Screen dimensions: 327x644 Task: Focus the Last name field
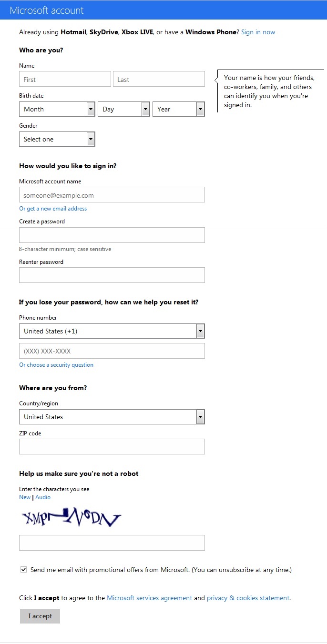tap(159, 79)
